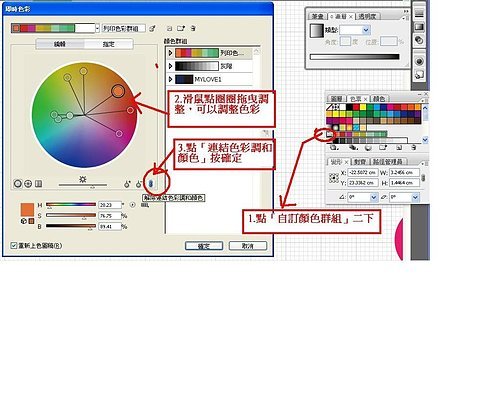Click the add color tool icon
500x400 pixels.
[127, 184]
